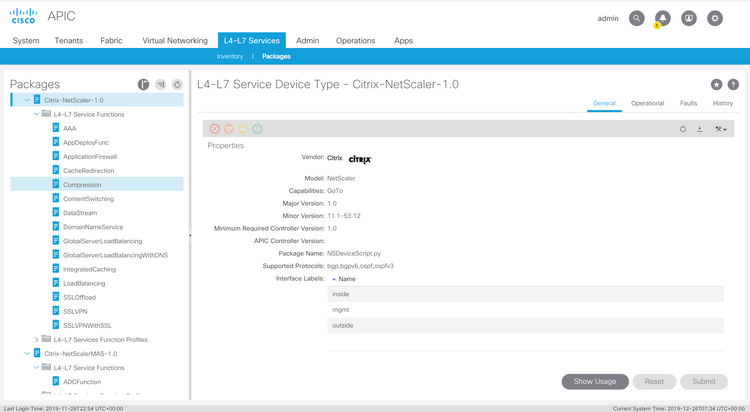Switch to the Operational tab
The height and width of the screenshot is (412, 750).
coord(647,103)
